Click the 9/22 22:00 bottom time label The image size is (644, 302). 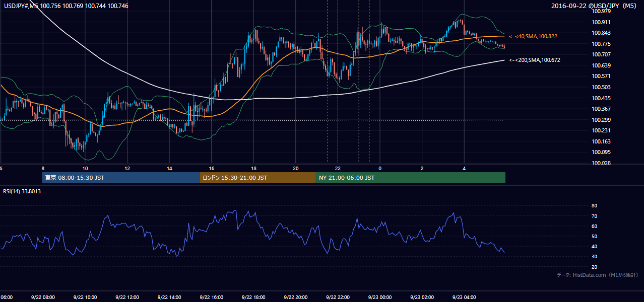338,297
